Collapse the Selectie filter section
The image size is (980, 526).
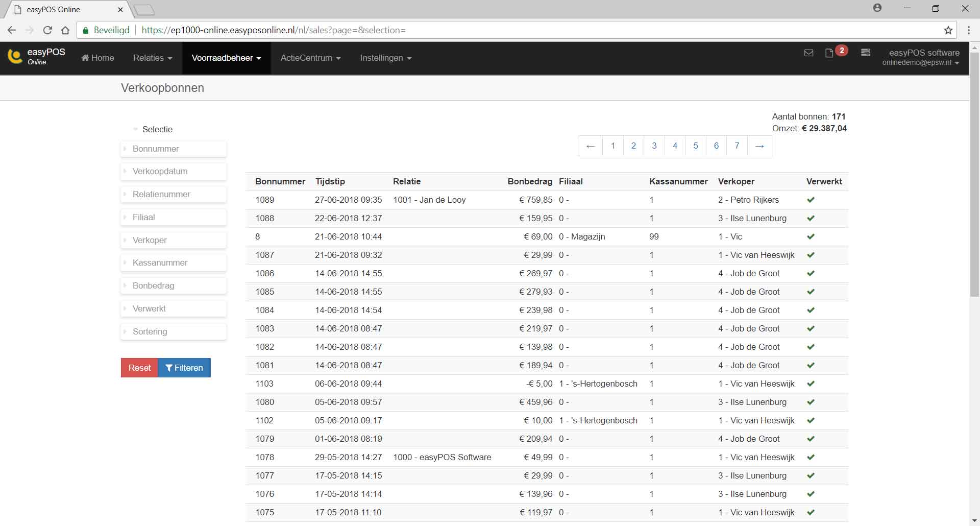click(x=153, y=129)
